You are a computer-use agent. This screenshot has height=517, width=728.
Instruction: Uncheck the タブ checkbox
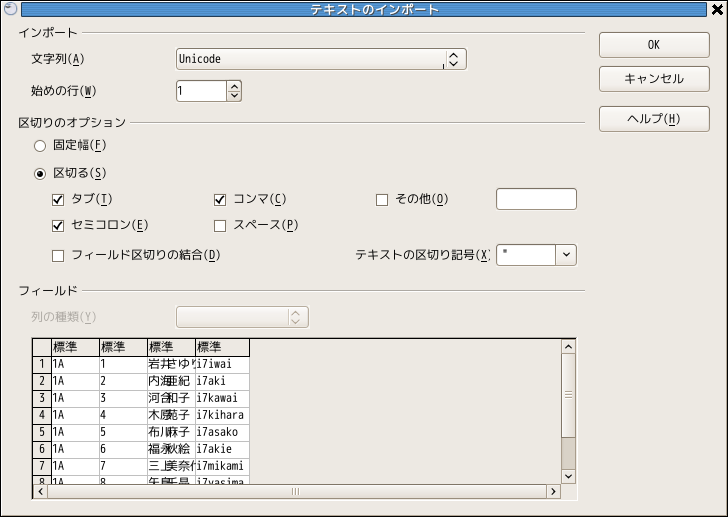pyautogui.click(x=58, y=199)
